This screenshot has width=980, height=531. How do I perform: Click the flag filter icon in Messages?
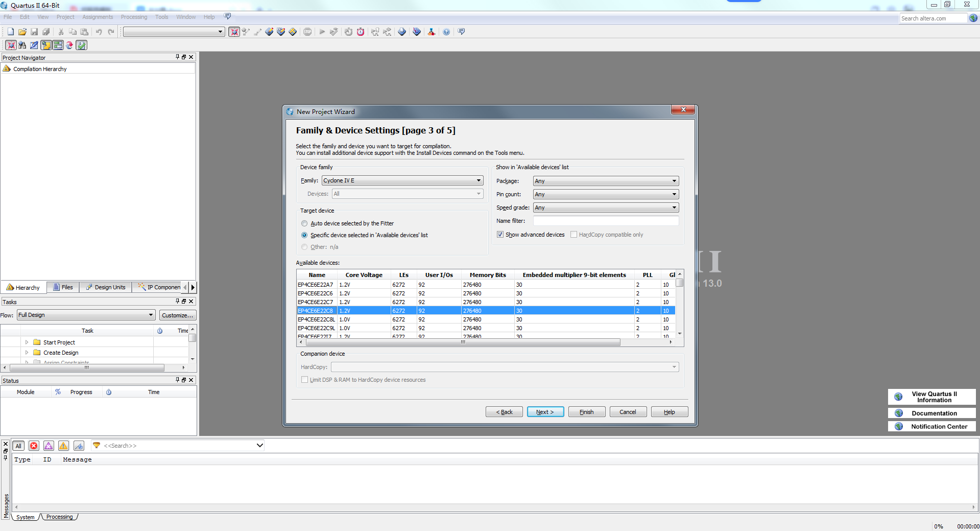click(79, 446)
